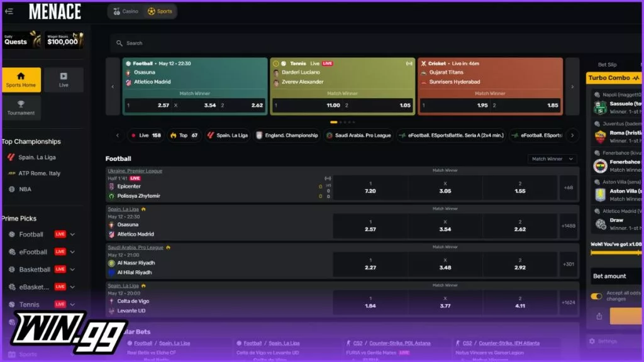The width and height of the screenshot is (644, 362).
Task: Click the Bet amount field
Action: (x=616, y=277)
